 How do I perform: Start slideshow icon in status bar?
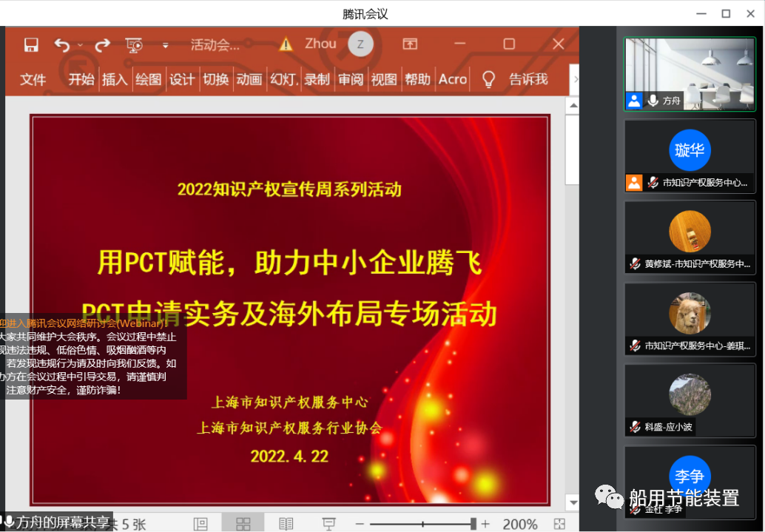pos(328,524)
